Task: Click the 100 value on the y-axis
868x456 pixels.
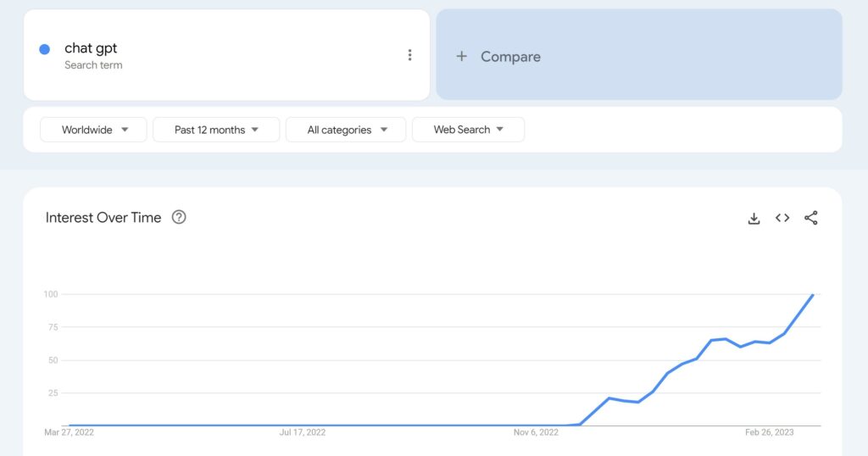Action: click(51, 294)
